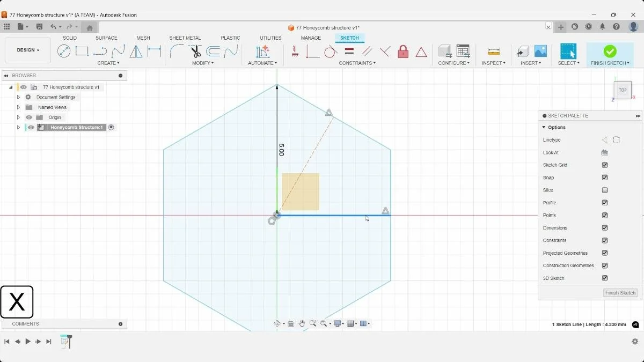Screen dimensions: 644x362
Task: Toggle the Constraints checkbox
Action: pyautogui.click(x=605, y=241)
